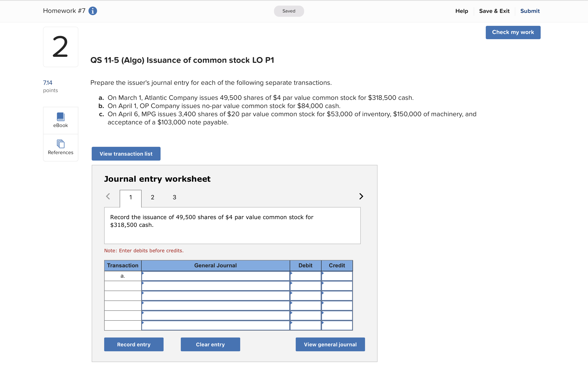Click the Submit link
Viewport: 588px width, 384px height.
click(x=530, y=11)
